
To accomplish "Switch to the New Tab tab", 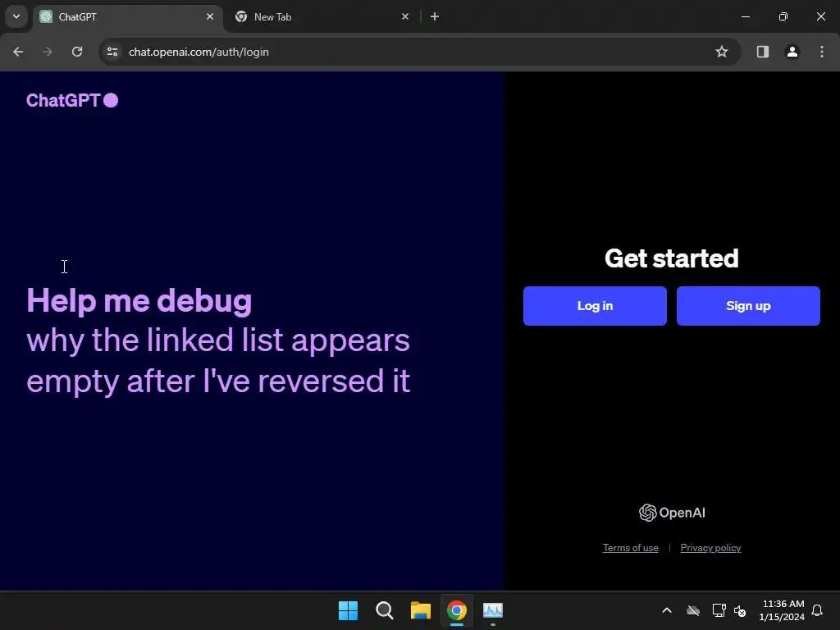I will coord(322,16).
